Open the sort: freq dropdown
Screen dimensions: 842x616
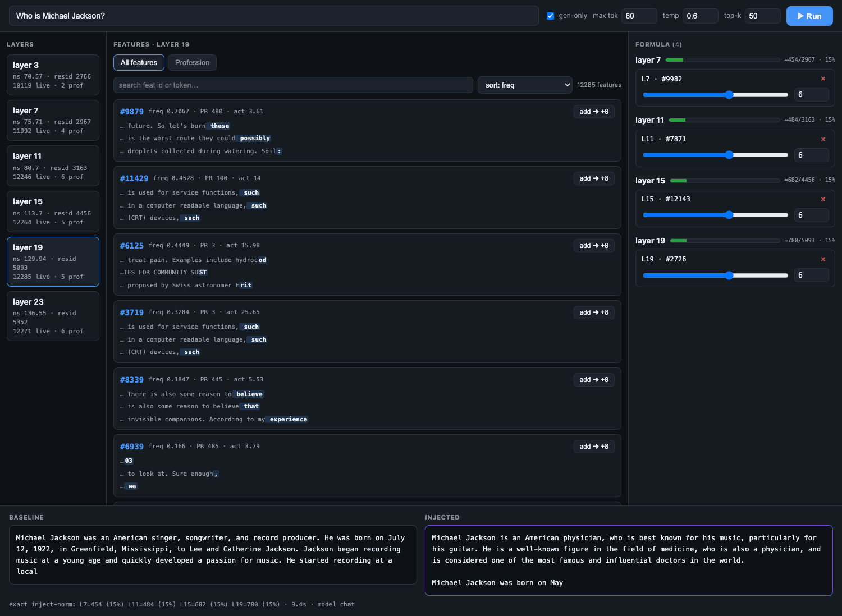pos(525,85)
